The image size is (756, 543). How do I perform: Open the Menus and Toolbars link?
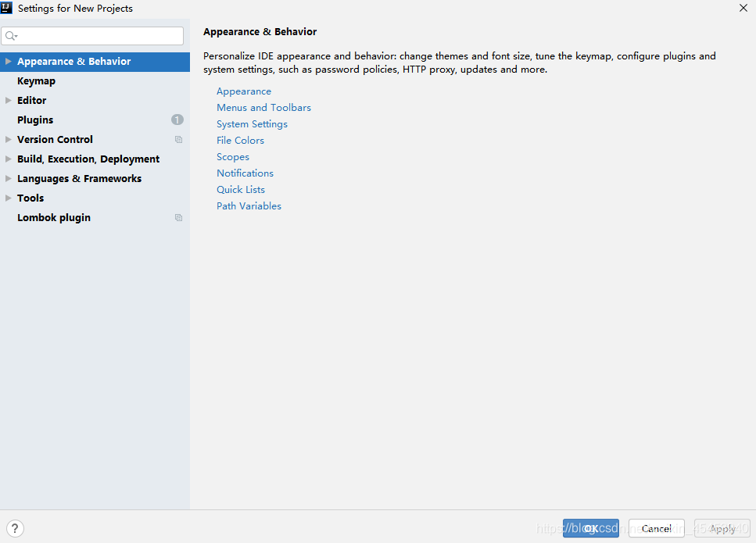(263, 108)
